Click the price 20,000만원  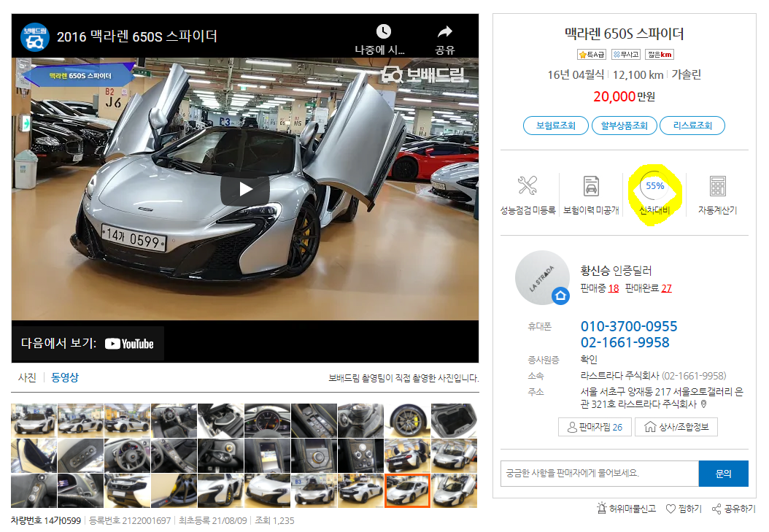tap(624, 96)
